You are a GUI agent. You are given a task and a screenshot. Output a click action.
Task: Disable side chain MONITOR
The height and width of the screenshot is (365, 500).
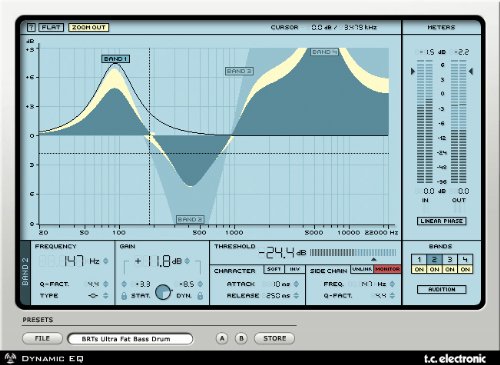point(387,269)
